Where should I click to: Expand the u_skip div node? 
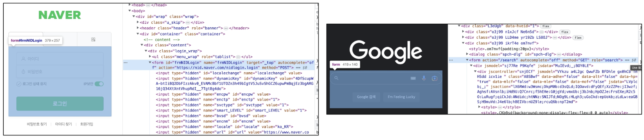[x=138, y=22]
